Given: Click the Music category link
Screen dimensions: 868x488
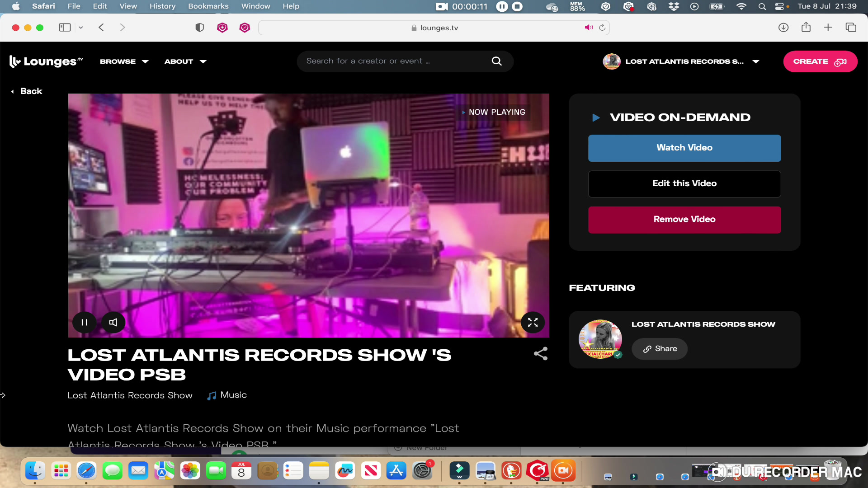Looking at the screenshot, I should pos(227,395).
